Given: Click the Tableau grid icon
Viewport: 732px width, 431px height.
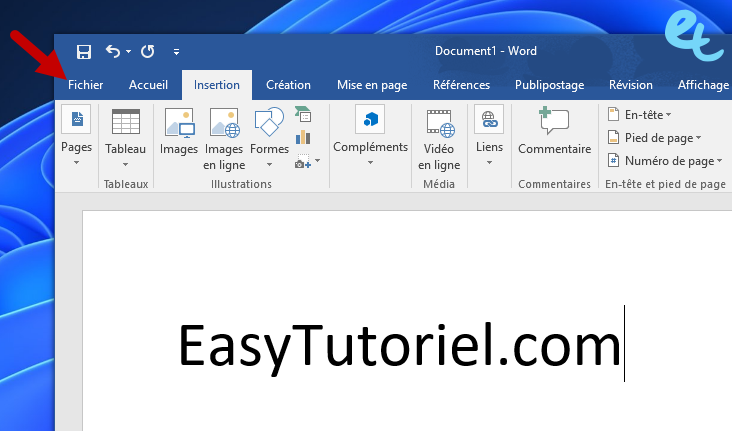Looking at the screenshot, I should (x=126, y=122).
